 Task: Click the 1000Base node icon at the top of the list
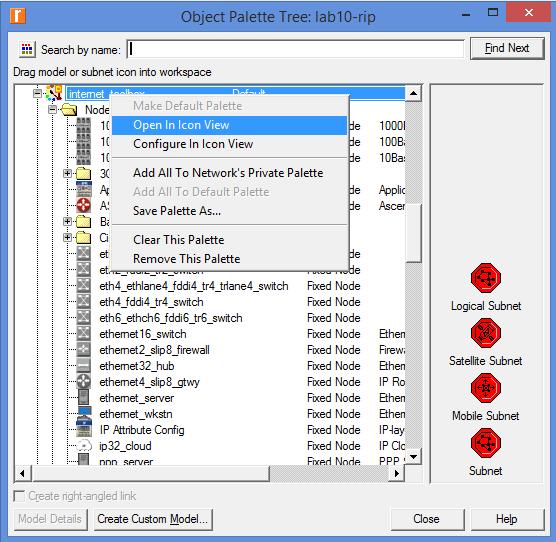click(84, 125)
